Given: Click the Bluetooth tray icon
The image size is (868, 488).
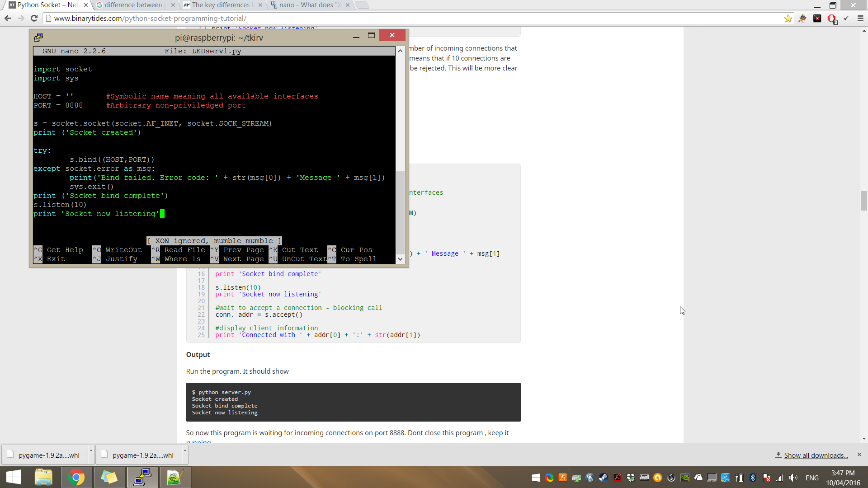Looking at the screenshot, I should (753, 477).
